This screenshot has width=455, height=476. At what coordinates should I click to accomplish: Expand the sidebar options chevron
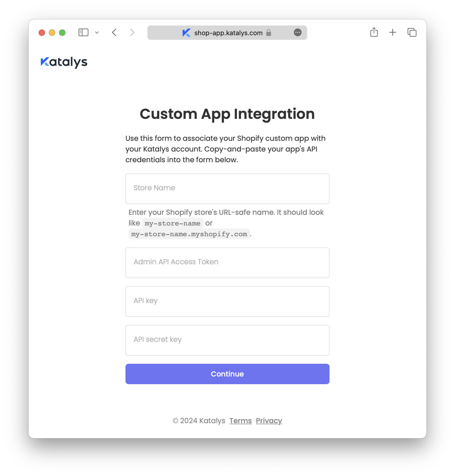point(97,33)
